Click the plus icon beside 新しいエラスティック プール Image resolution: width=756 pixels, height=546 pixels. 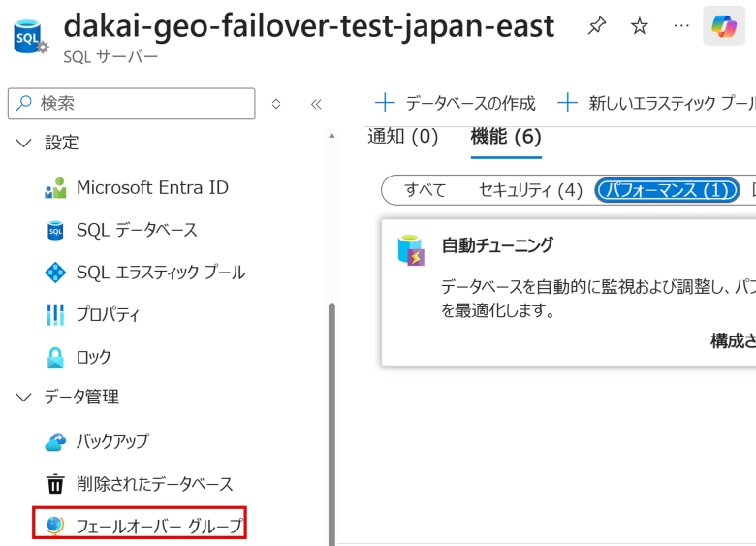click(567, 103)
